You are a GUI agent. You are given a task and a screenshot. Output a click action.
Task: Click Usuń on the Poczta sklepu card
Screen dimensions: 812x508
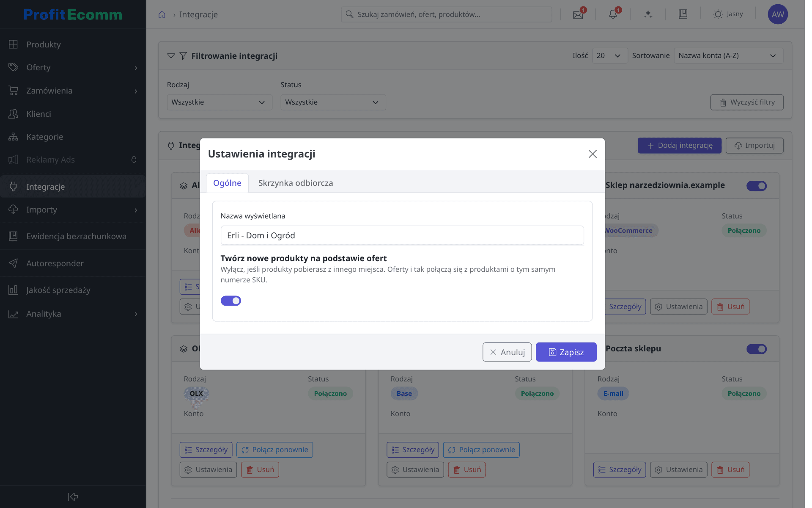[x=730, y=469]
